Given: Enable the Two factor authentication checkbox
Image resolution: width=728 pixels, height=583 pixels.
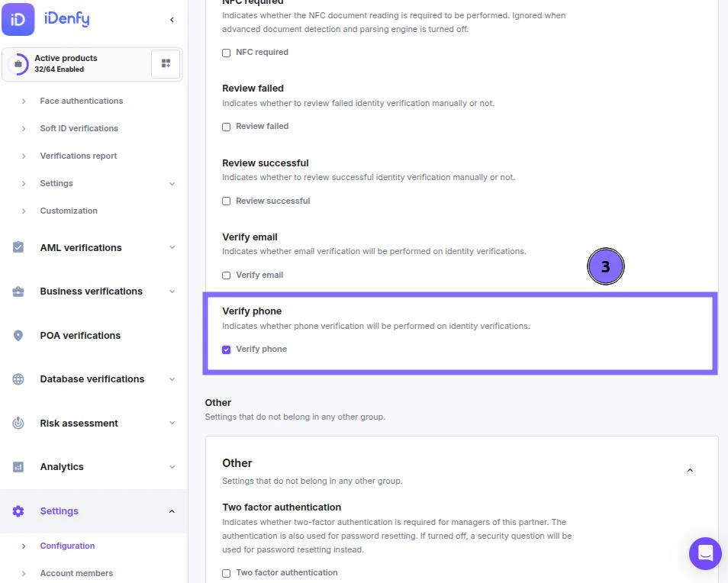Looking at the screenshot, I should (226, 573).
